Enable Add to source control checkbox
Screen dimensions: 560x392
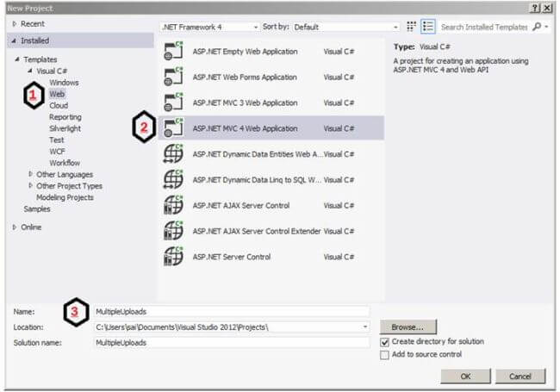tap(384, 355)
